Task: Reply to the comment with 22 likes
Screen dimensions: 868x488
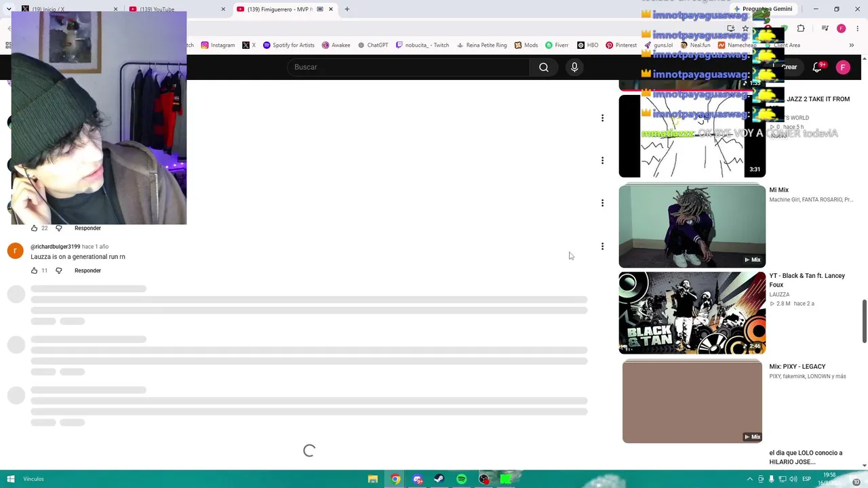Action: [x=87, y=228]
